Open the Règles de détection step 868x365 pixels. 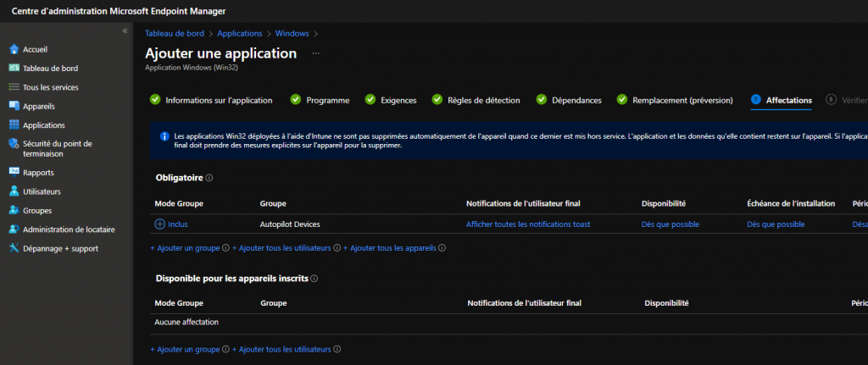click(484, 101)
